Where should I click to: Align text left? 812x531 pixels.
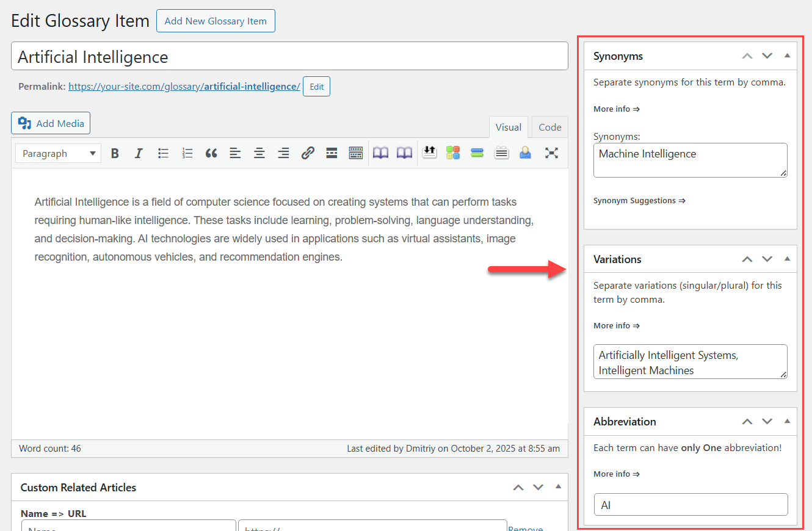tap(235, 153)
